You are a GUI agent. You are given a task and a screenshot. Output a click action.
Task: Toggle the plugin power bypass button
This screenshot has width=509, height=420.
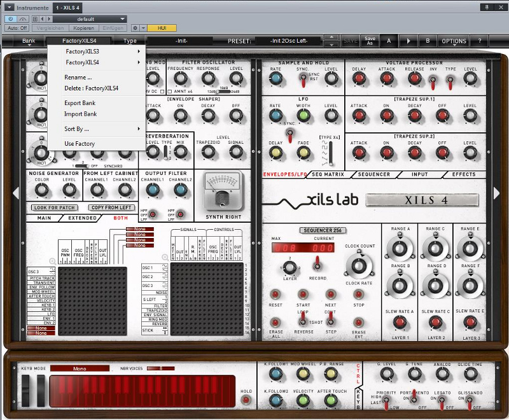click(10, 19)
